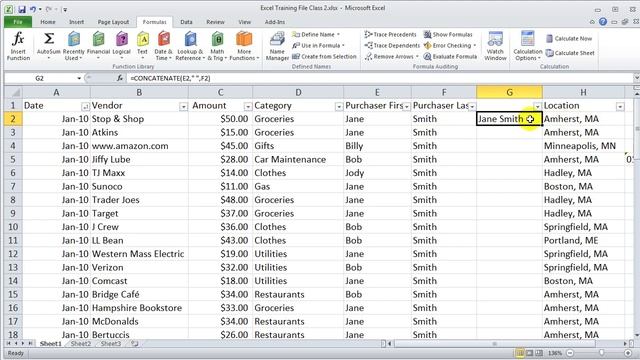
Task: Open the Purchaser Last filter dropdown
Action: [472, 107]
